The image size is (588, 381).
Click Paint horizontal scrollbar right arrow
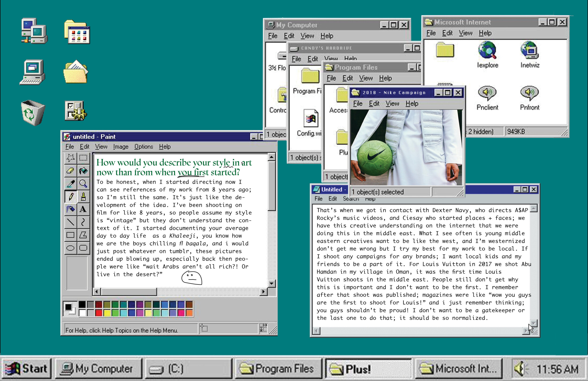pyautogui.click(x=264, y=292)
